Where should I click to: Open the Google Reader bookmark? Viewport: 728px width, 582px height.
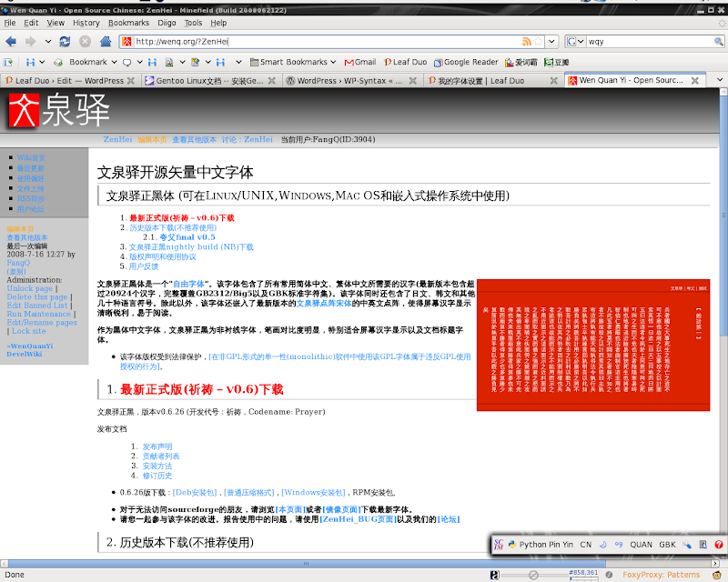[466, 62]
